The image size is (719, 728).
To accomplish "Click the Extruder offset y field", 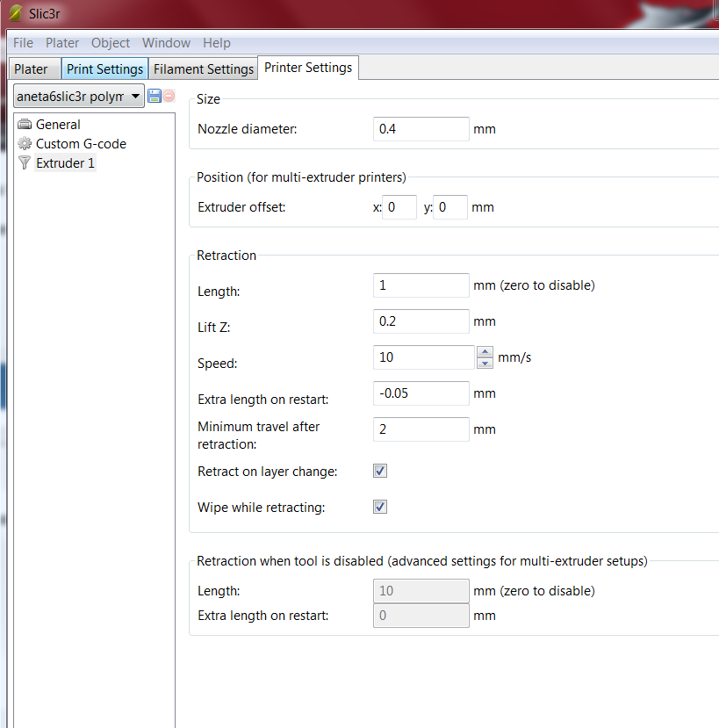I will coord(450,207).
